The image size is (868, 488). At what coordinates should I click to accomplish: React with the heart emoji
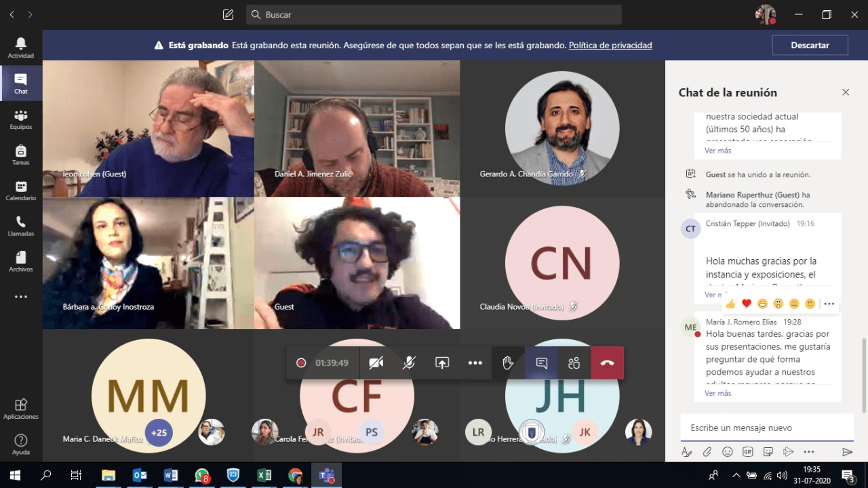(x=747, y=303)
